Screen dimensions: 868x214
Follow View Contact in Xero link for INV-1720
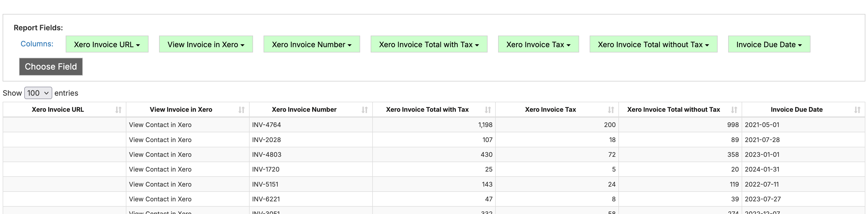pos(160,169)
